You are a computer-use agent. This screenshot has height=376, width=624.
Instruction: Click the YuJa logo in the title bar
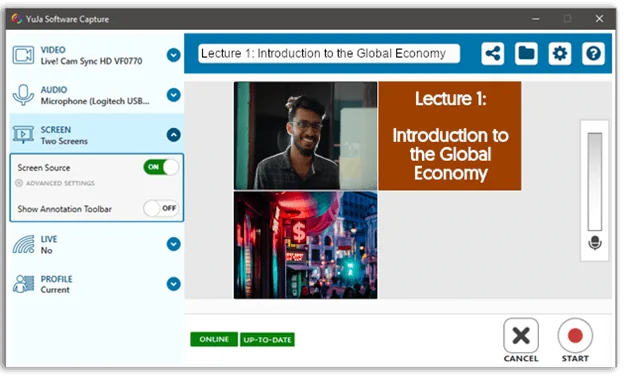pyautogui.click(x=17, y=19)
